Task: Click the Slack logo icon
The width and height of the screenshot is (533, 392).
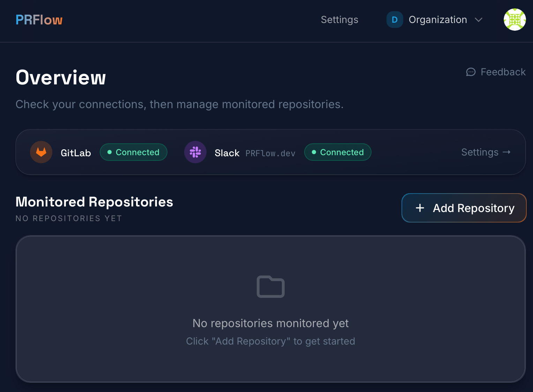Action: pyautogui.click(x=195, y=152)
